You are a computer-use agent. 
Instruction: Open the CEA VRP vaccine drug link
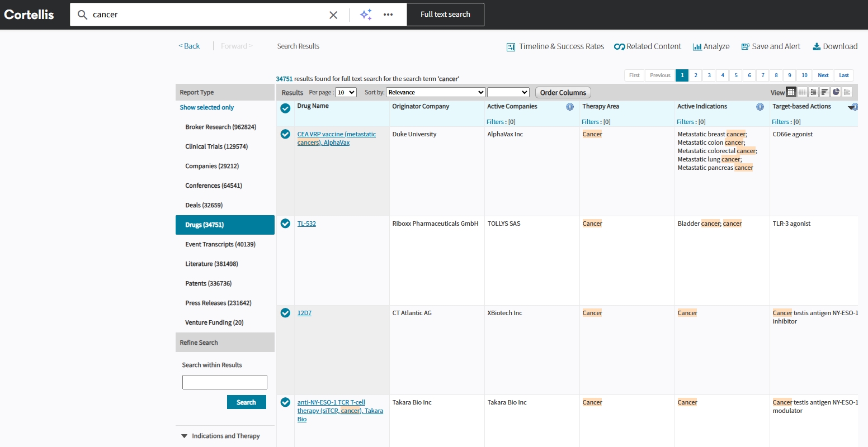[x=337, y=138]
